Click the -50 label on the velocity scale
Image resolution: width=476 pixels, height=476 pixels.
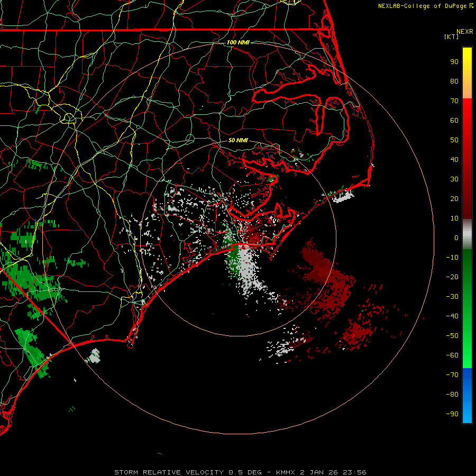coord(452,336)
